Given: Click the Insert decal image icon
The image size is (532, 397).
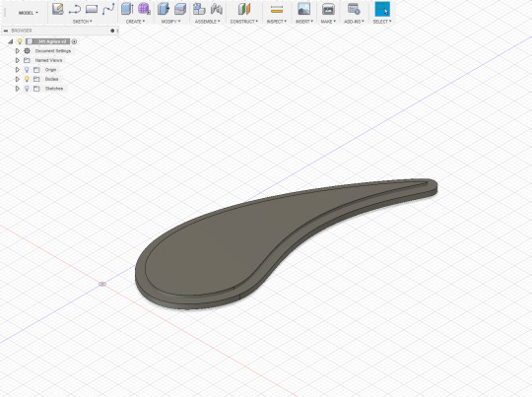Looking at the screenshot, I should coord(303,9).
